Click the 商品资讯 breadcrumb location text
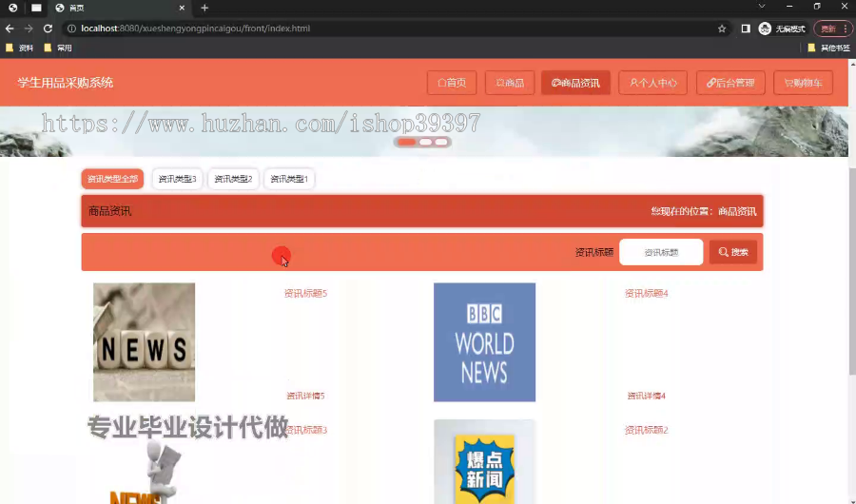Viewport: 856px width, 504px height. [x=737, y=211]
